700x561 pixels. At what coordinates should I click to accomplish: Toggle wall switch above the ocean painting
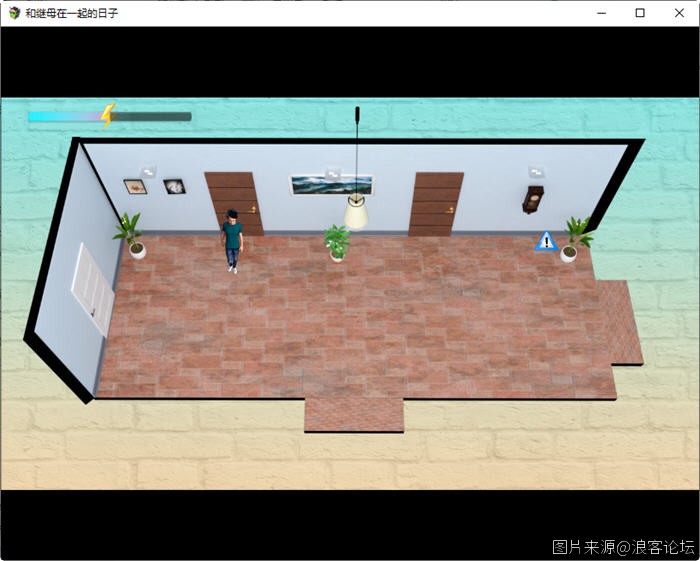(x=330, y=169)
